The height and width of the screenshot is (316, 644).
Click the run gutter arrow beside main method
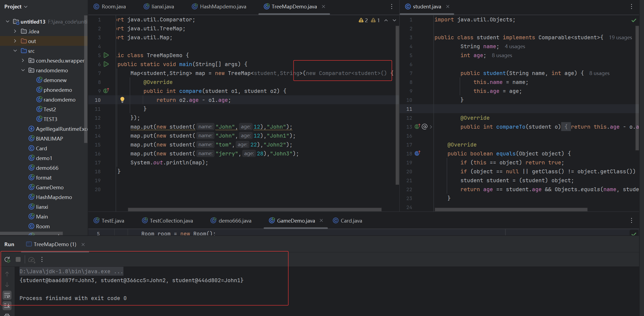(106, 64)
